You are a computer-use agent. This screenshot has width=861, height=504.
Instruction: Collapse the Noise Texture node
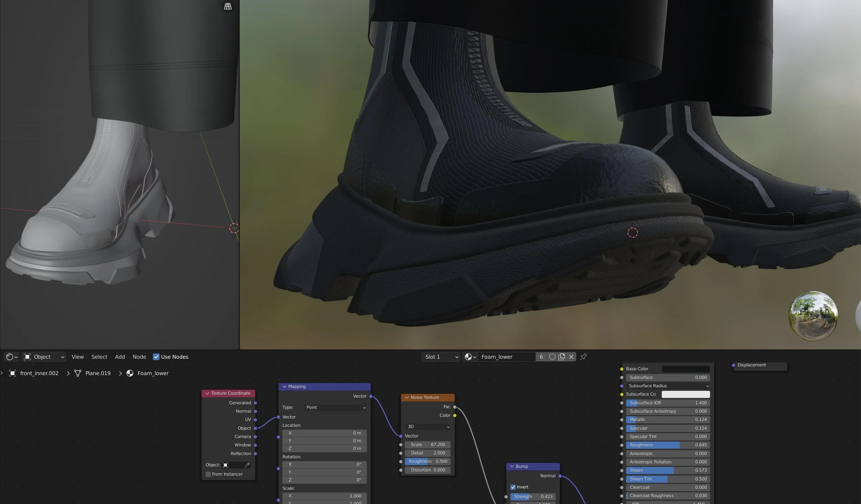click(407, 397)
